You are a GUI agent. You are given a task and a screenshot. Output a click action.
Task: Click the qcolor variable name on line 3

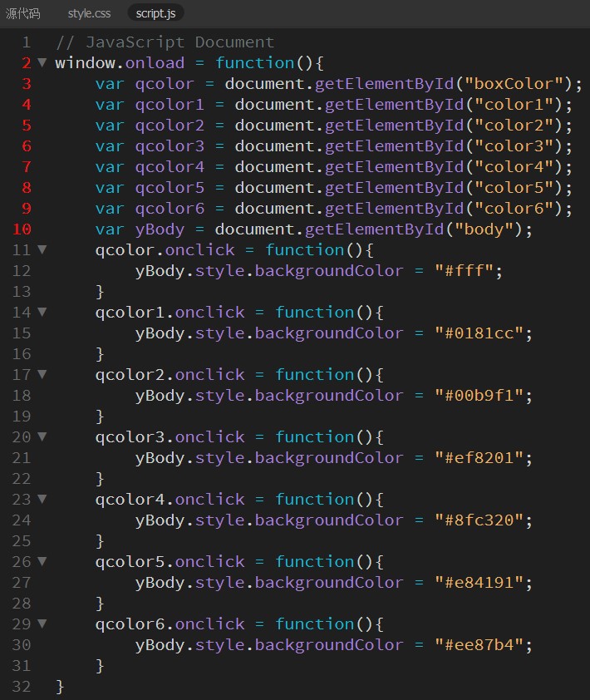(165, 84)
